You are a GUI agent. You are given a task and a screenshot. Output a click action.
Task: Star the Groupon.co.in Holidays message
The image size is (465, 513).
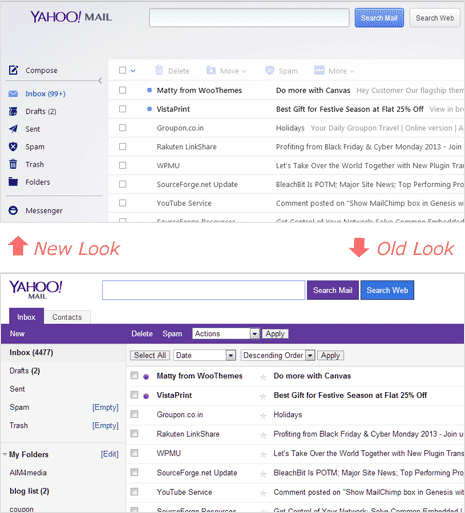(263, 416)
